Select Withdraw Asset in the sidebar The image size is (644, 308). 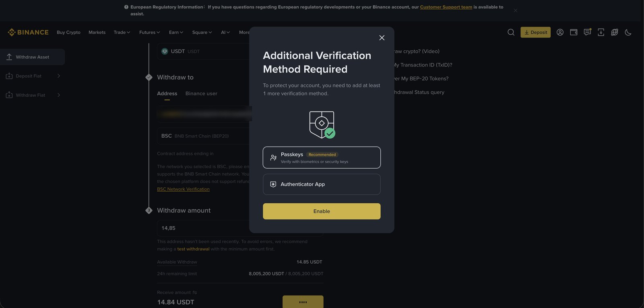click(x=33, y=57)
